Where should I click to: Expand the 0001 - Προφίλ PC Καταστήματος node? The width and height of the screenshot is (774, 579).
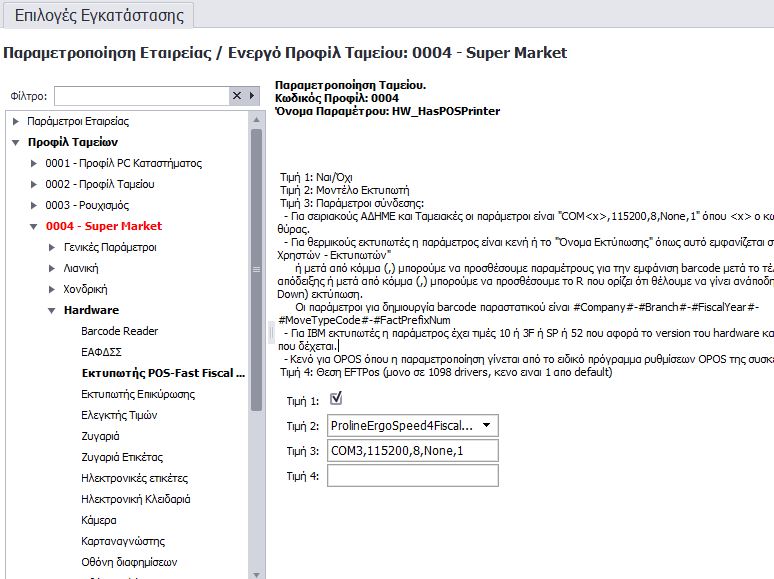[34, 163]
